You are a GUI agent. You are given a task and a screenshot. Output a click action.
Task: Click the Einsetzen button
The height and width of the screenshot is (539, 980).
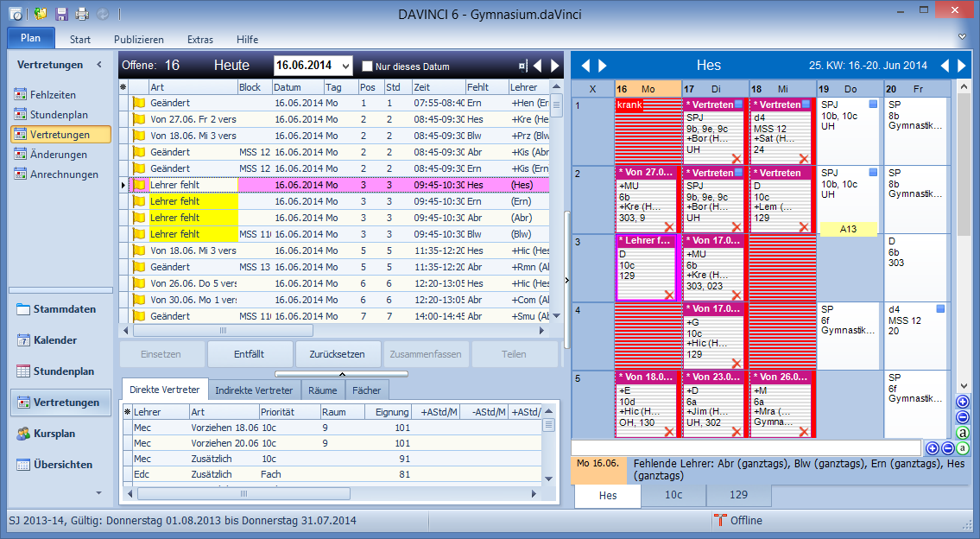[x=161, y=354]
